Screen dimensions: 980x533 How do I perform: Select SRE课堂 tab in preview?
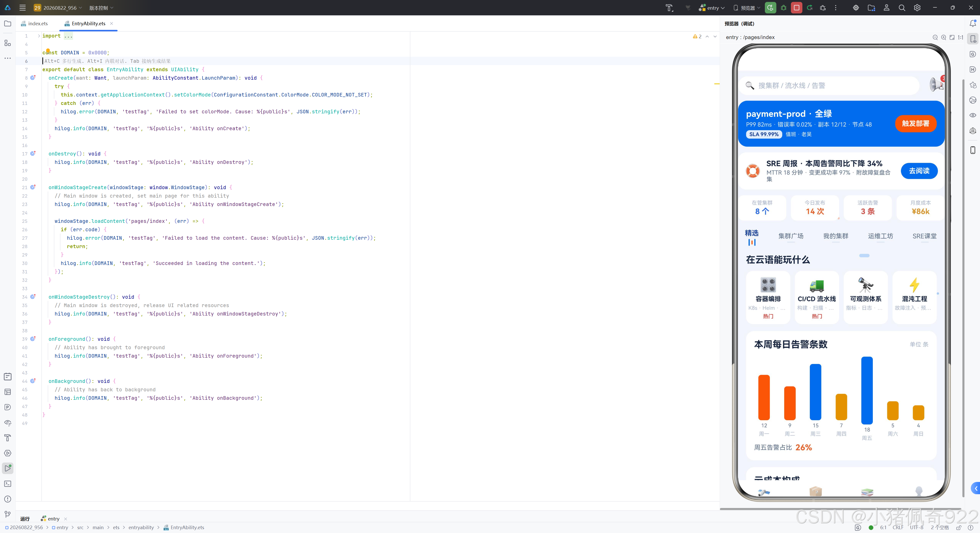tap(924, 236)
